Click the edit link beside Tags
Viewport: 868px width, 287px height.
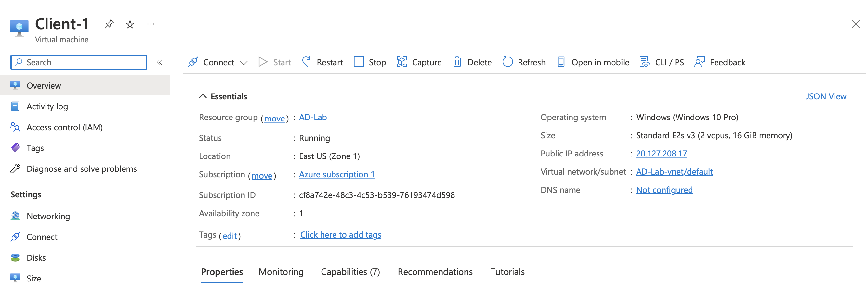(230, 236)
